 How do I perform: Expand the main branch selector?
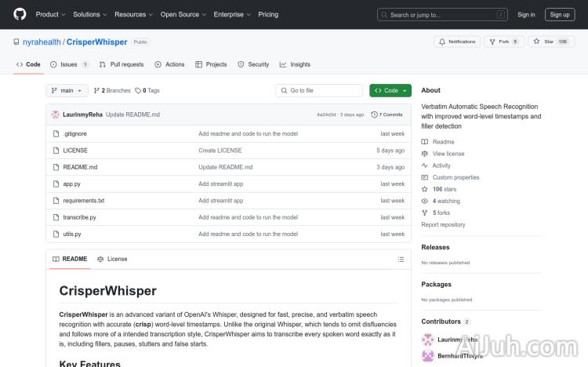click(x=67, y=91)
